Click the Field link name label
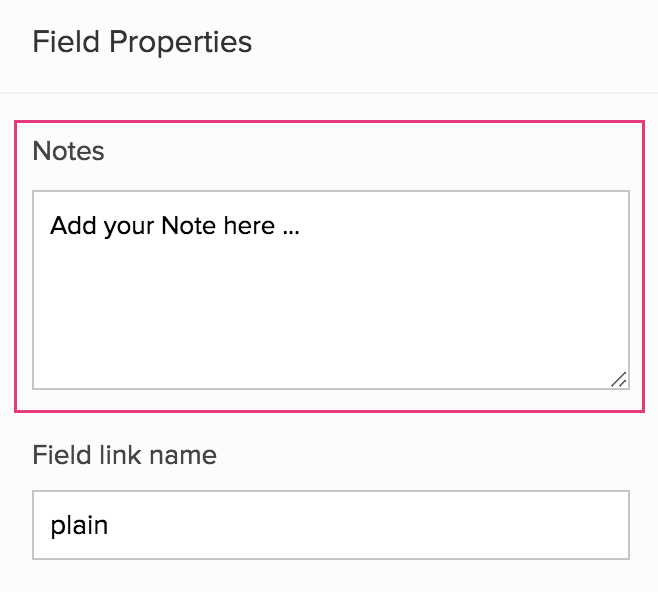This screenshot has width=658, height=592. (x=124, y=455)
